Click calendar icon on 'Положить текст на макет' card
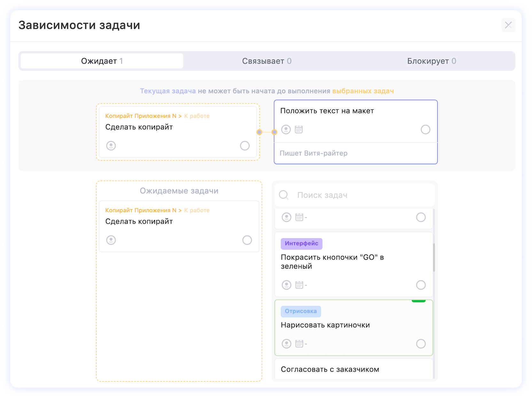Image resolution: width=532 pixels, height=398 pixels. [299, 129]
